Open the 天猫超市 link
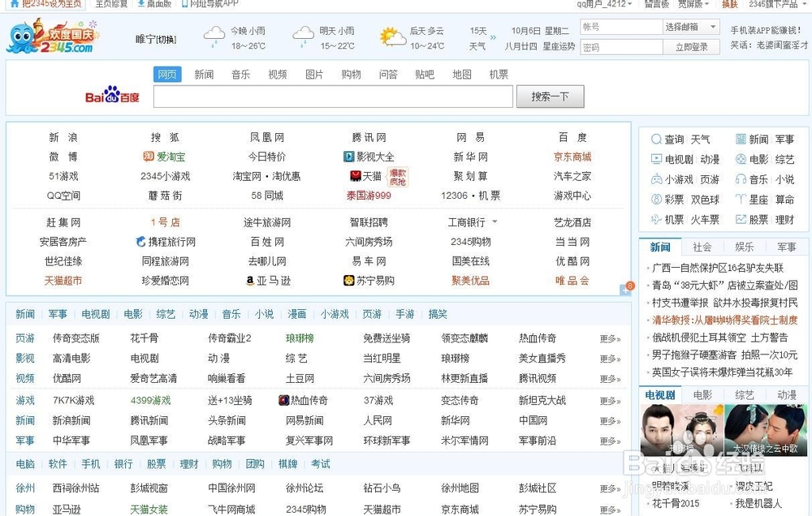The width and height of the screenshot is (812, 516). click(63, 281)
